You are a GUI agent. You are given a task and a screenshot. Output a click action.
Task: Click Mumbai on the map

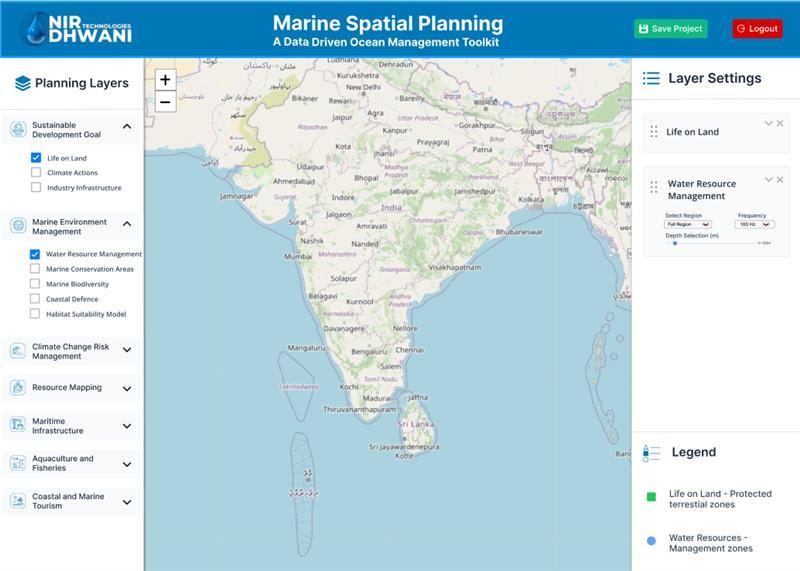(x=298, y=256)
